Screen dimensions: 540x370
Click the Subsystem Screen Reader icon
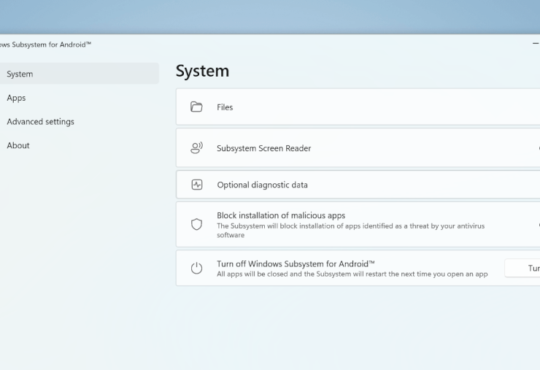pos(196,148)
